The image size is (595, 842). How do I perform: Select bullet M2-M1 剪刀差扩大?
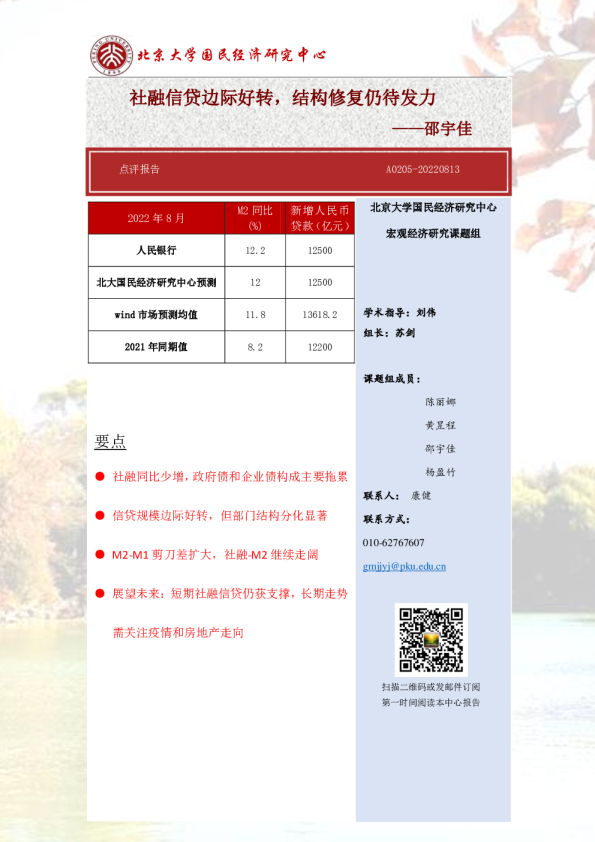[215, 555]
